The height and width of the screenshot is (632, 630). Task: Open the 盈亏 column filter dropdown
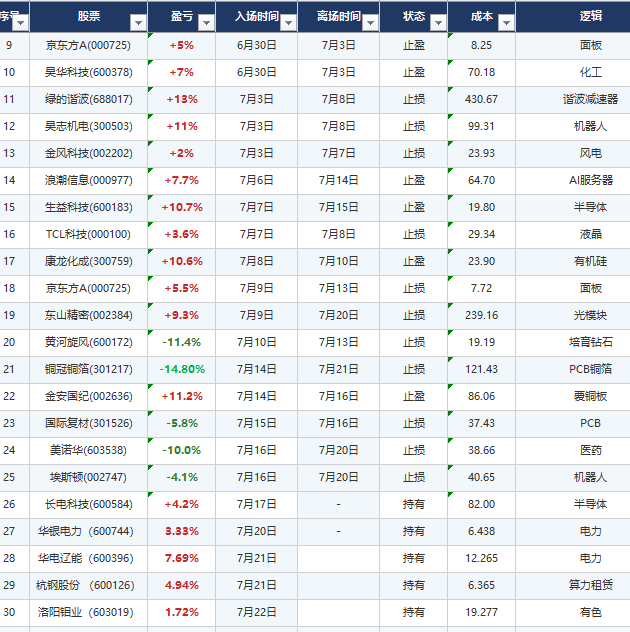coord(206,23)
